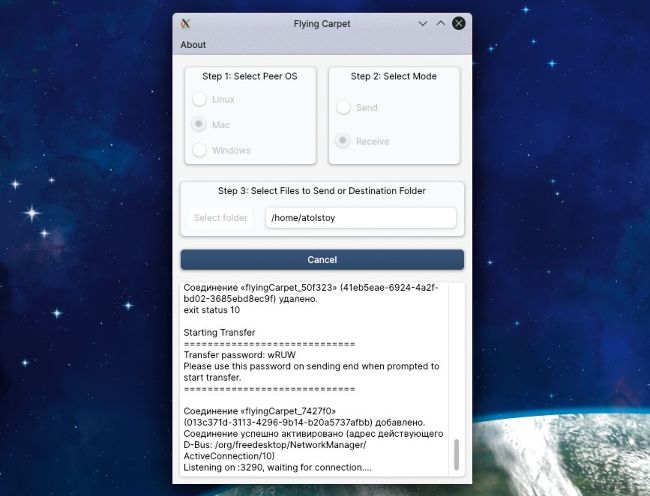Select the Receive mode radio button
Viewport: 650px width, 496px height.
tap(344, 141)
